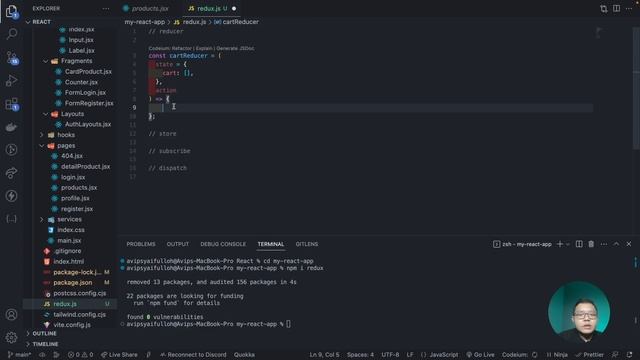
Task: Open detailProduct.jsx file
Action: (x=85, y=167)
